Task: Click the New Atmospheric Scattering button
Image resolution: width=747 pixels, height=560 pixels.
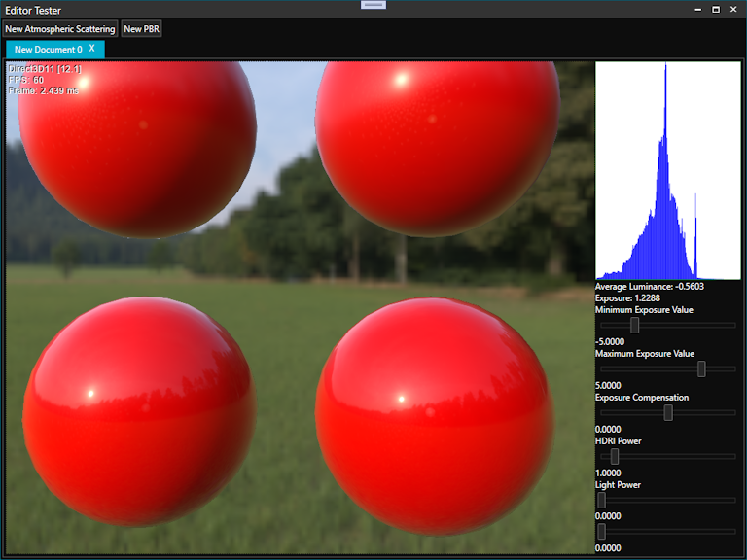Action: (x=59, y=29)
